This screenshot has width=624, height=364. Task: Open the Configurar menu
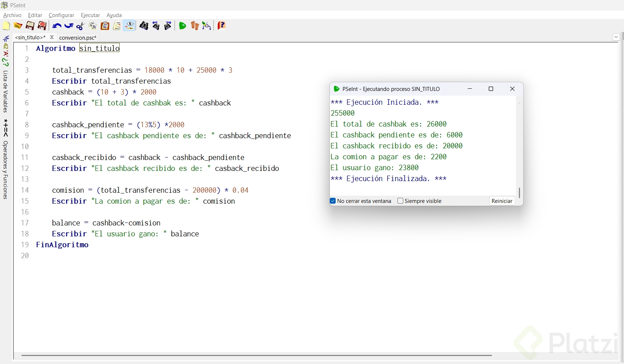pyautogui.click(x=61, y=15)
